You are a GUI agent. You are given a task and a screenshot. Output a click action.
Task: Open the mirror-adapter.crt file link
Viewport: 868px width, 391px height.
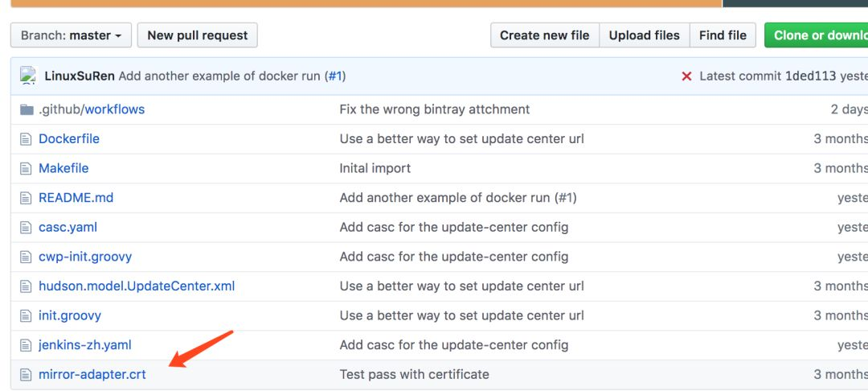click(92, 374)
